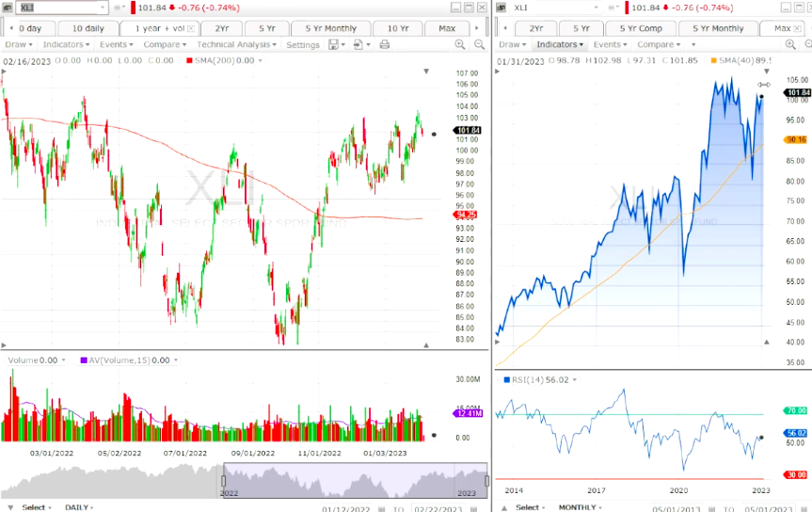Click the down triangle at bottom-left of left panel
Image resolution: width=812 pixels, height=512 pixels.
point(10,507)
